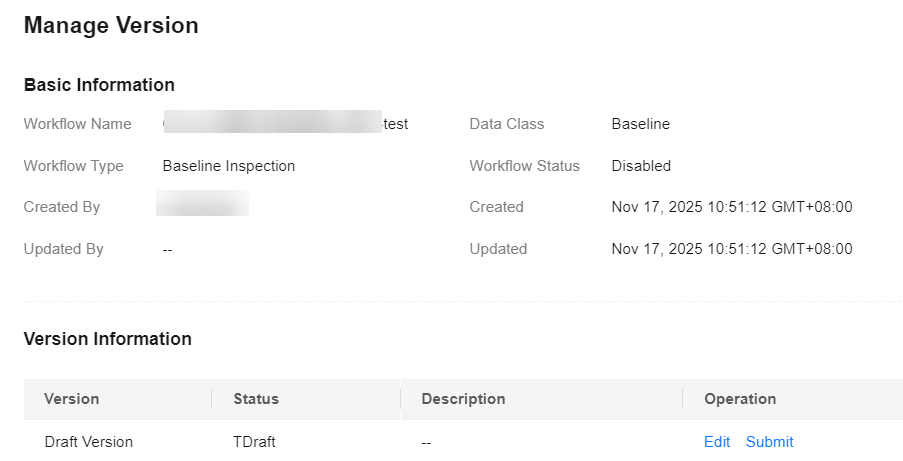Click the Baseline data class value
This screenshot has height=461, width=903.
pos(641,124)
